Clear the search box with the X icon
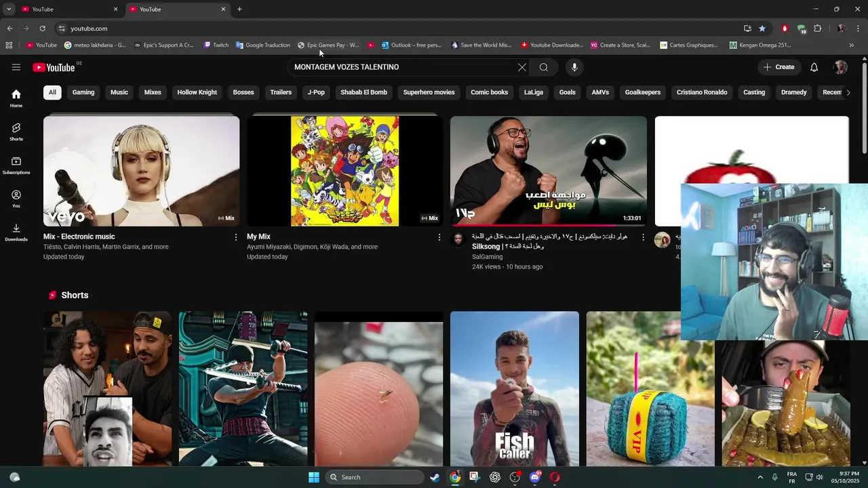This screenshot has height=488, width=868. pos(522,67)
